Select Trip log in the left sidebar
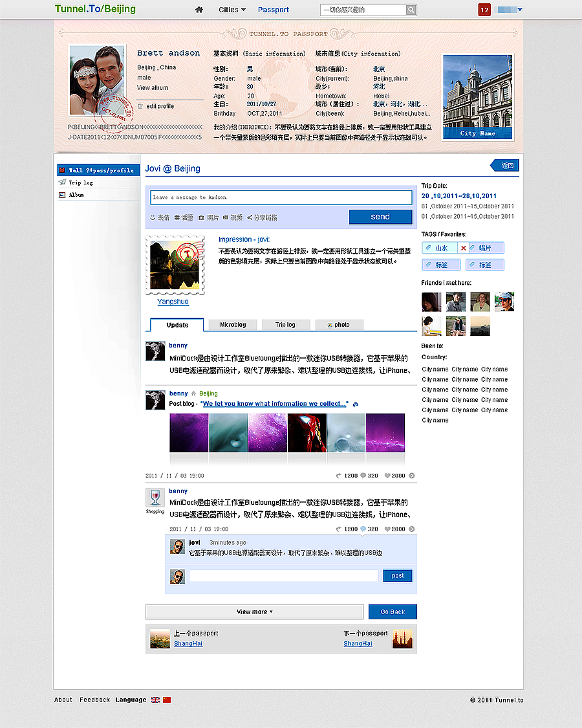This screenshot has width=582, height=728. 82,183
